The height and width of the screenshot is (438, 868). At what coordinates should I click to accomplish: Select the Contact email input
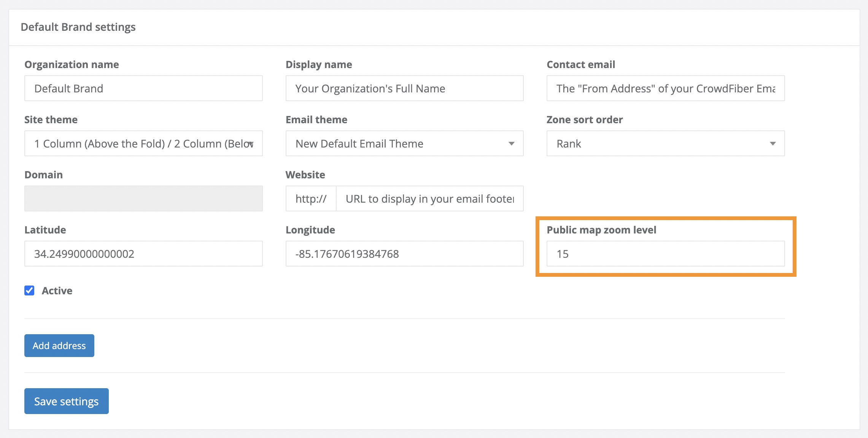pyautogui.click(x=665, y=88)
